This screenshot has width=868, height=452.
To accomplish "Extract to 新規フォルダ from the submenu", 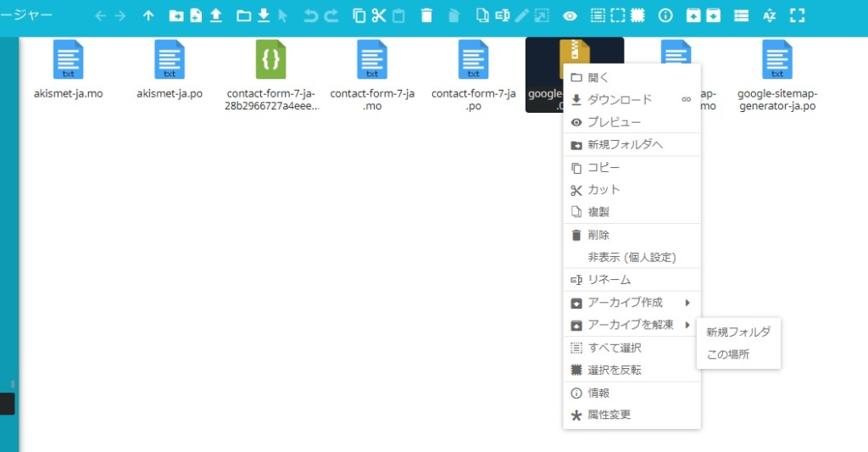I will point(738,332).
